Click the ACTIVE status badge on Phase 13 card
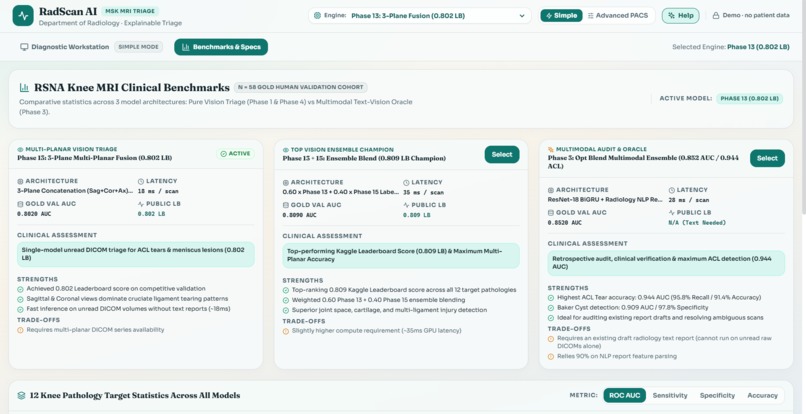 point(235,153)
